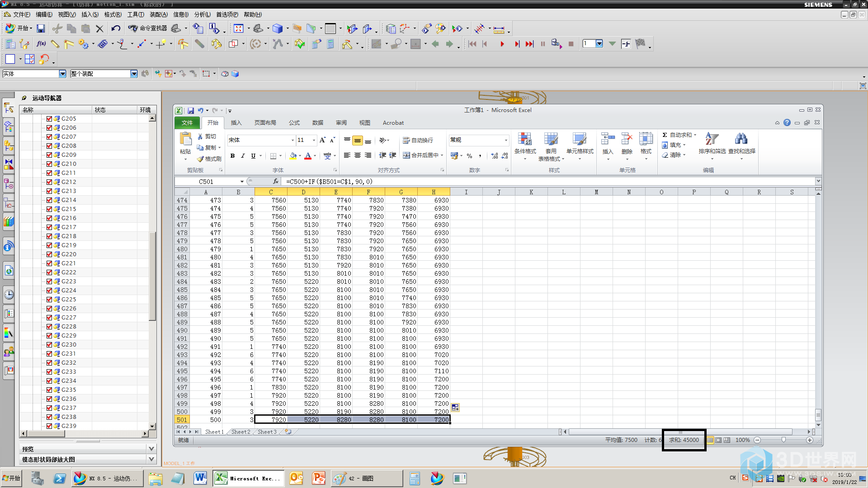Toggle checkbox for G210 in navigator
The width and height of the screenshot is (868, 488).
pyautogui.click(x=49, y=164)
